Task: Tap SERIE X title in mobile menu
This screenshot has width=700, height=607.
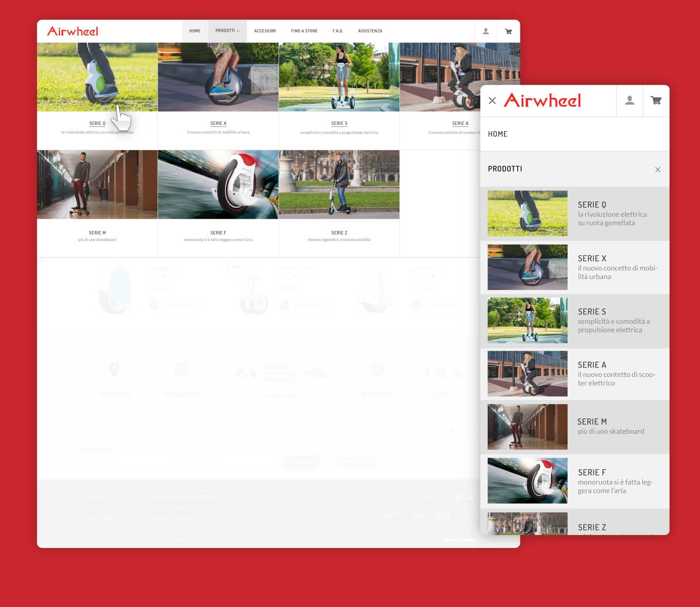Action: pos(592,258)
